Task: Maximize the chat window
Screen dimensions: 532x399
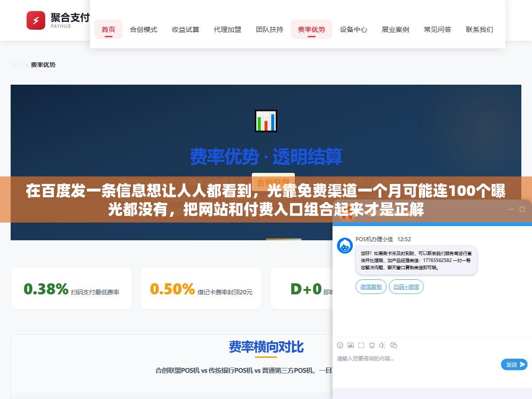Action: (x=522, y=209)
